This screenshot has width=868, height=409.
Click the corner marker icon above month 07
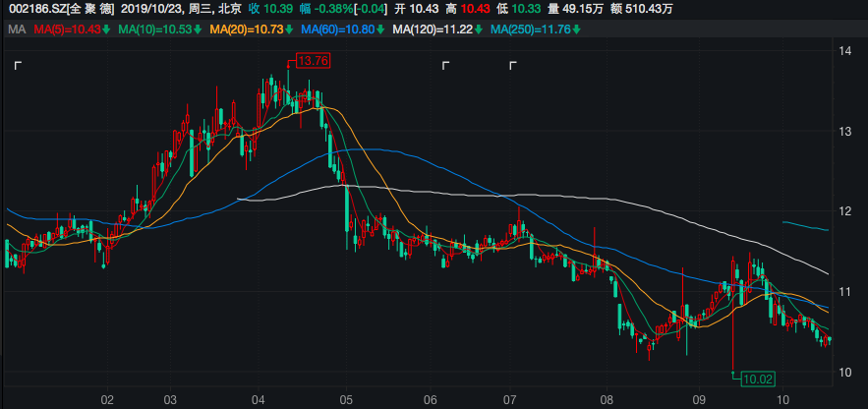[x=512, y=66]
